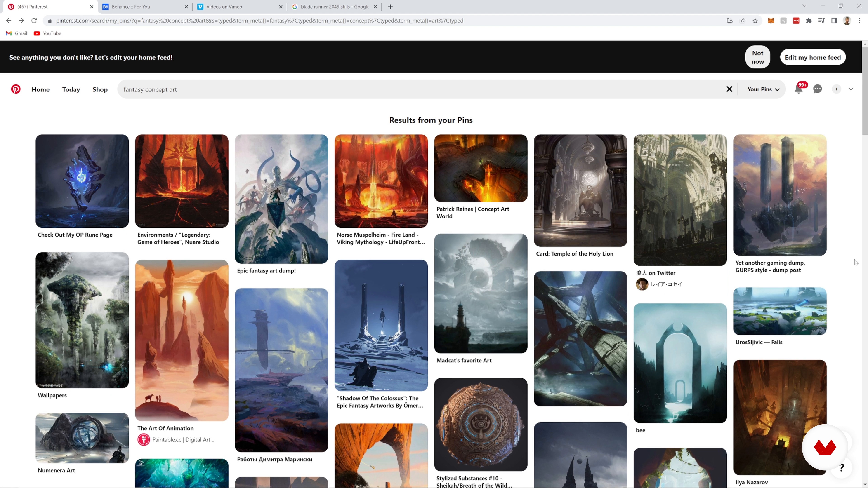Bookmark this page with the star icon

click(755, 21)
